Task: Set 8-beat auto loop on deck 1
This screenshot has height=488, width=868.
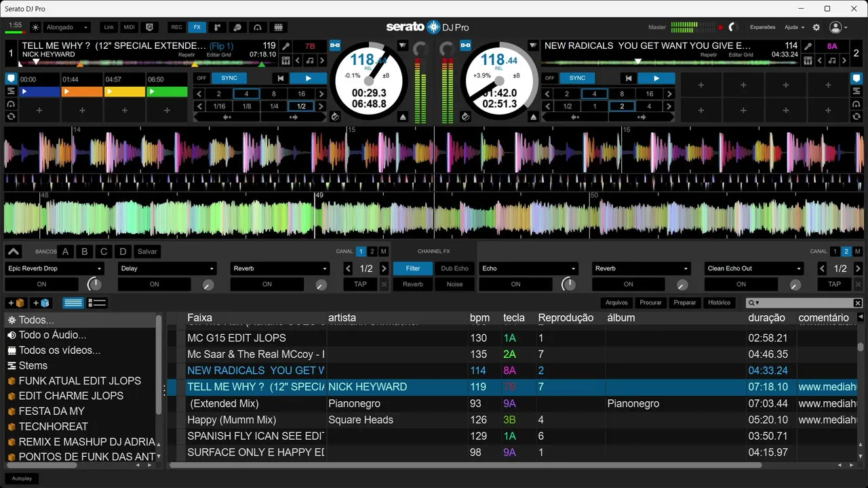Action: (274, 94)
